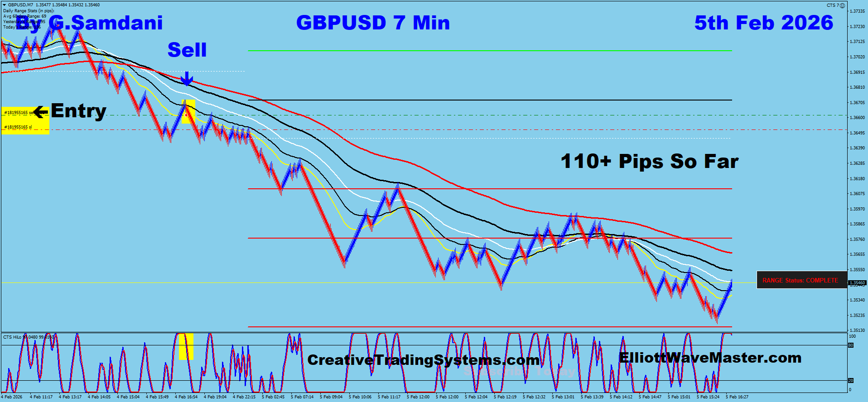
Task: Click the 80 level marker on oscillator
Action: coord(851,345)
